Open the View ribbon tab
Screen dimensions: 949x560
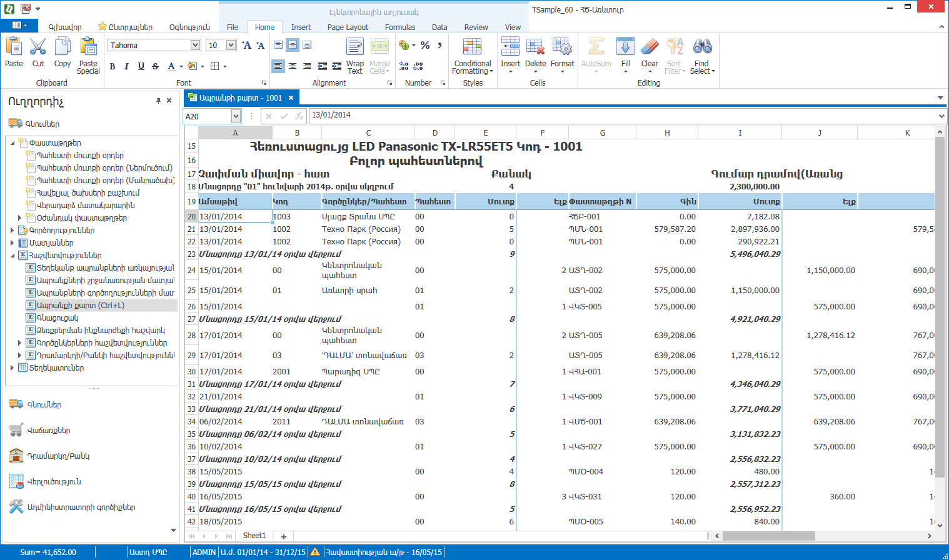(513, 27)
